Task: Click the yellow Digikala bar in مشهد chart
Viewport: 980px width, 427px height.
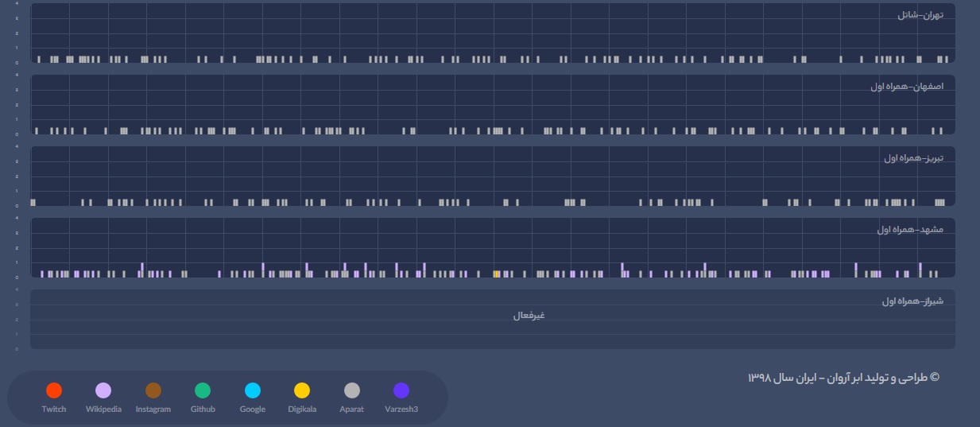Action: (497, 274)
